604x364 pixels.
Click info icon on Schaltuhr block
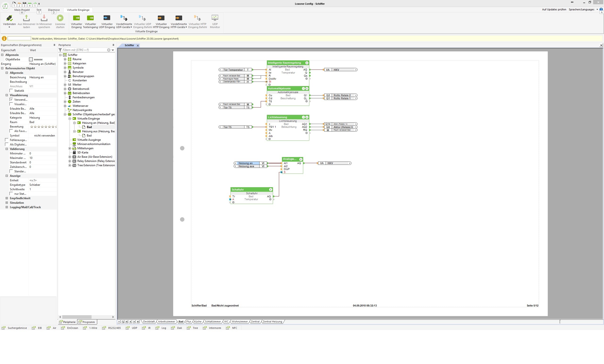(270, 190)
